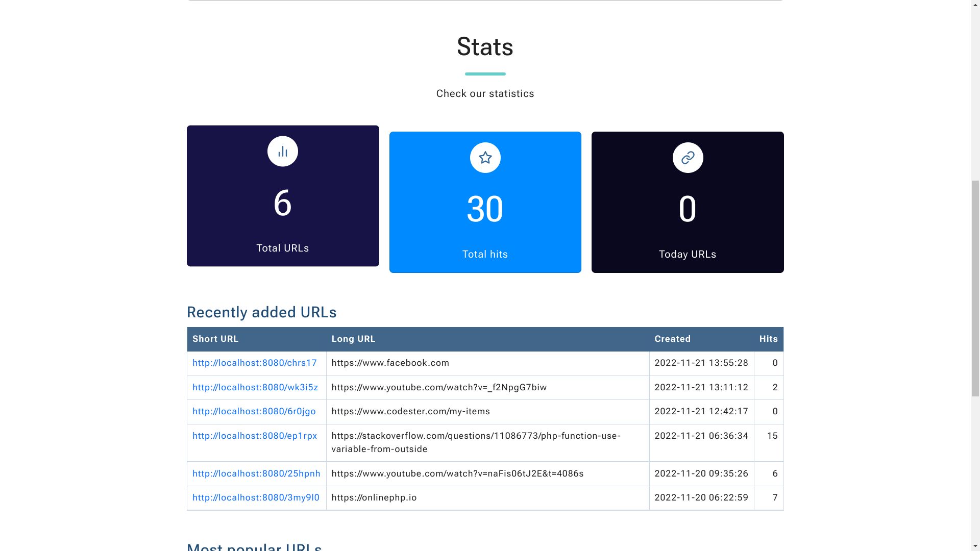Screen dimensions: 980x551
Task: Click the onlinephp.io long URL cell
Action: [374, 498]
